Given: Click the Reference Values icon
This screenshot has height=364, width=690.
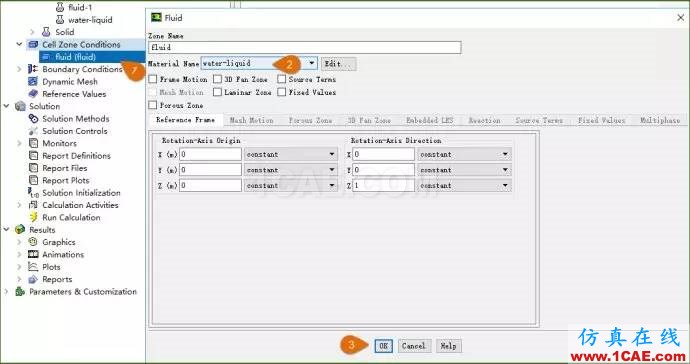Looking at the screenshot, I should tap(33, 94).
